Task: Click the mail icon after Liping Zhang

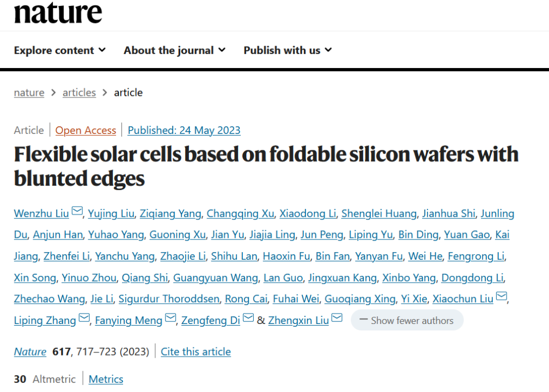Action: click(84, 318)
